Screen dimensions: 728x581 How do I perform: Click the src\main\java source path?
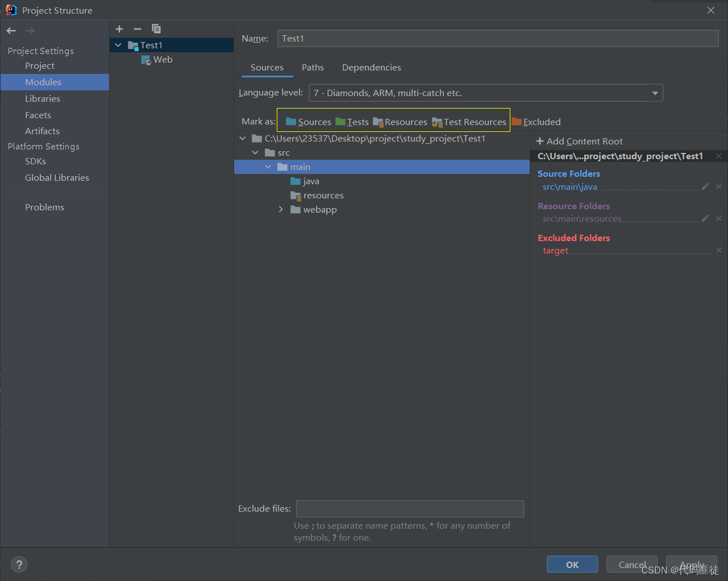coord(569,186)
